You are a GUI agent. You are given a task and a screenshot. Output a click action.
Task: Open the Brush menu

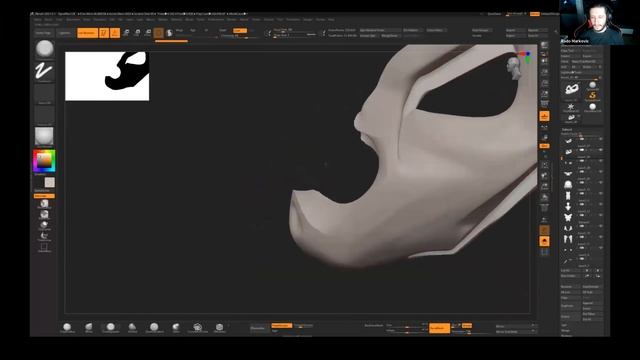(49, 19)
